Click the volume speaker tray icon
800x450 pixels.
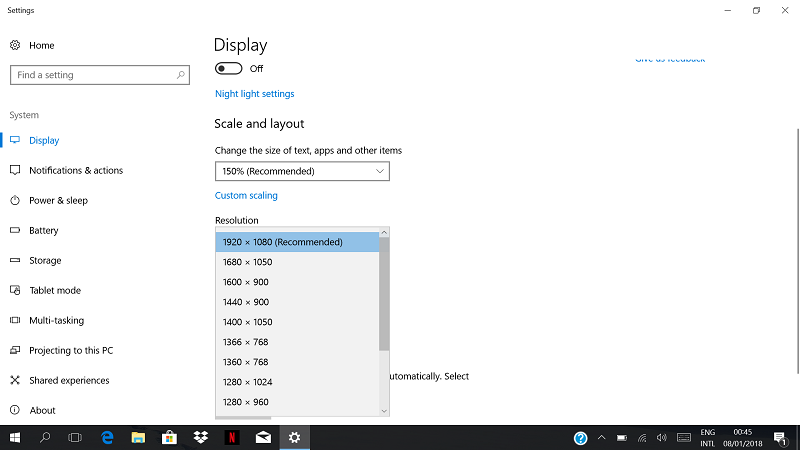click(662, 438)
